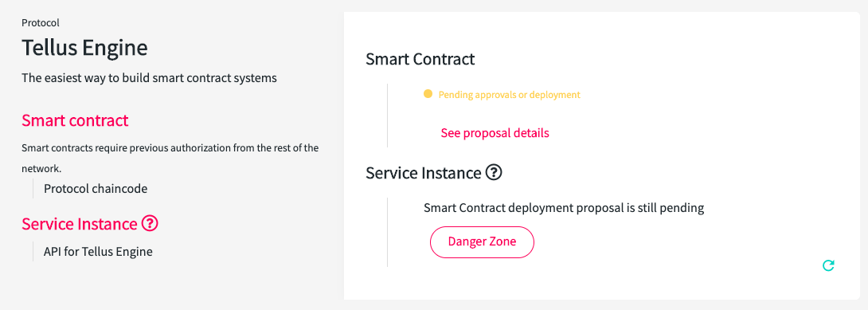
Task: Click smart contracts require authorization description
Action: click(x=170, y=159)
